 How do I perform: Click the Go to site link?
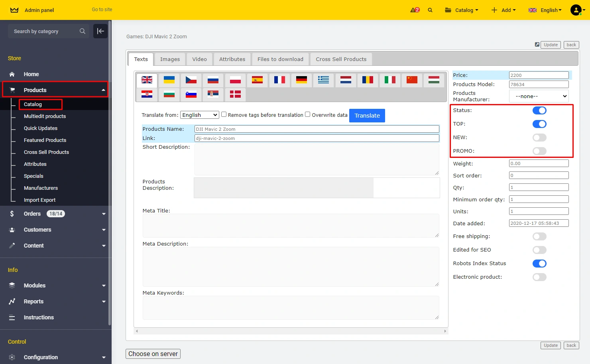102,10
